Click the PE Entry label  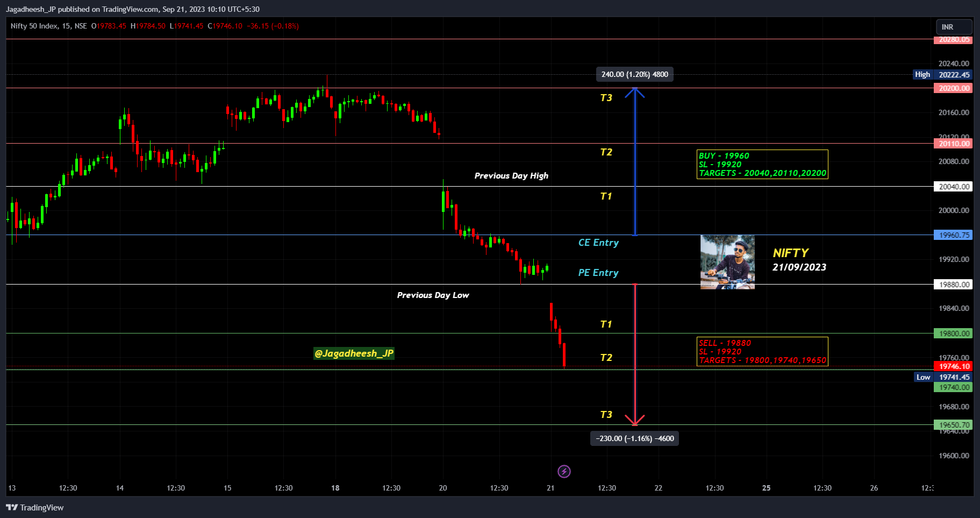[598, 273]
